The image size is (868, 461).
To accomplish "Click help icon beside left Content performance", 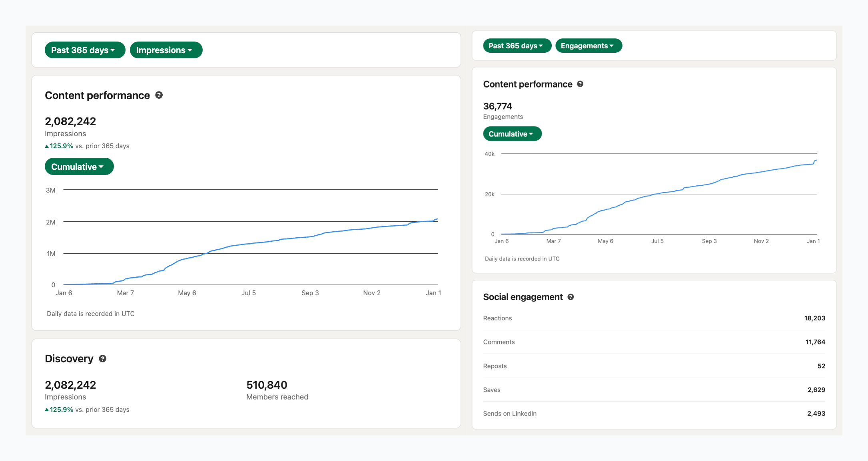I will 159,95.
